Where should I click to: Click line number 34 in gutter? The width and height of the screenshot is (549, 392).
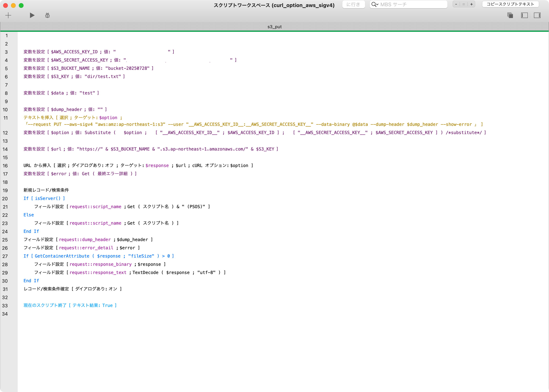(5, 314)
